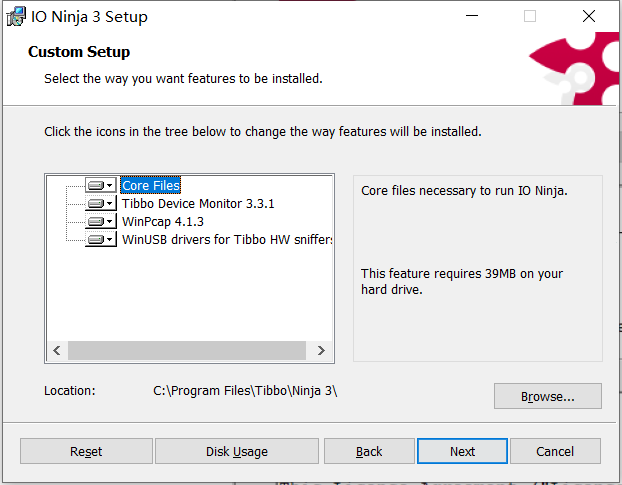Click the Reset button
Viewport: 622px width, 485px height.
[86, 451]
